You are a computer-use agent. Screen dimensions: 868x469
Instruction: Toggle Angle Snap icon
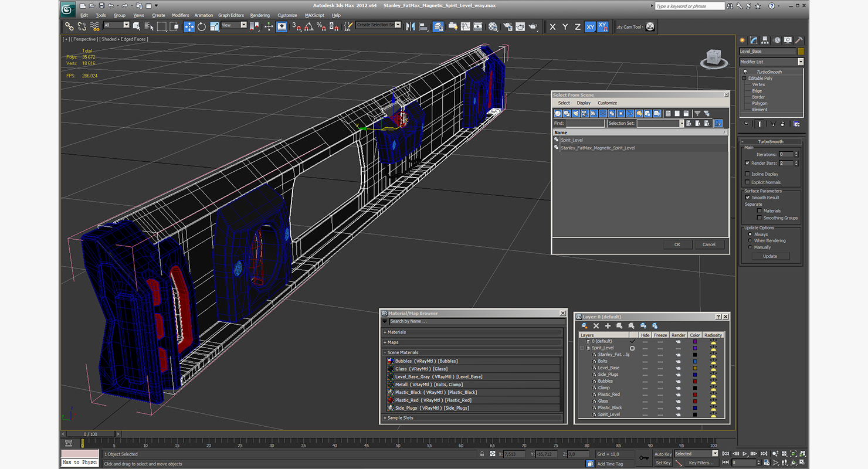[308, 26]
